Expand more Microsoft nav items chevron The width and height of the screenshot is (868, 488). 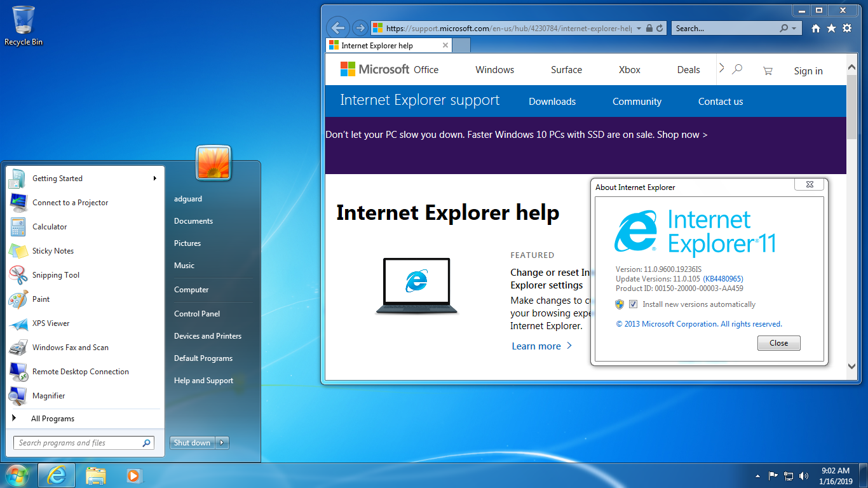(x=721, y=68)
